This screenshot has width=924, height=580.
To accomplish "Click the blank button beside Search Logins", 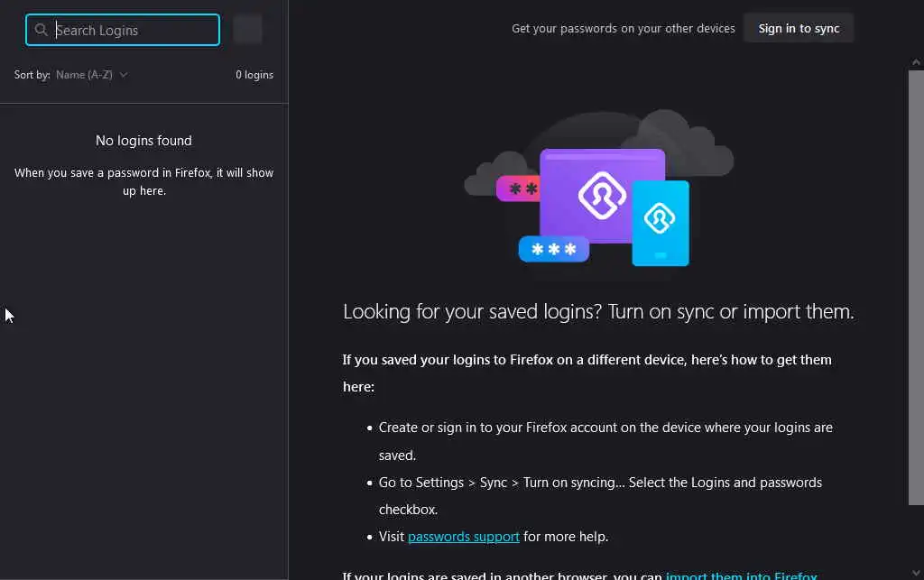I will pyautogui.click(x=247, y=30).
